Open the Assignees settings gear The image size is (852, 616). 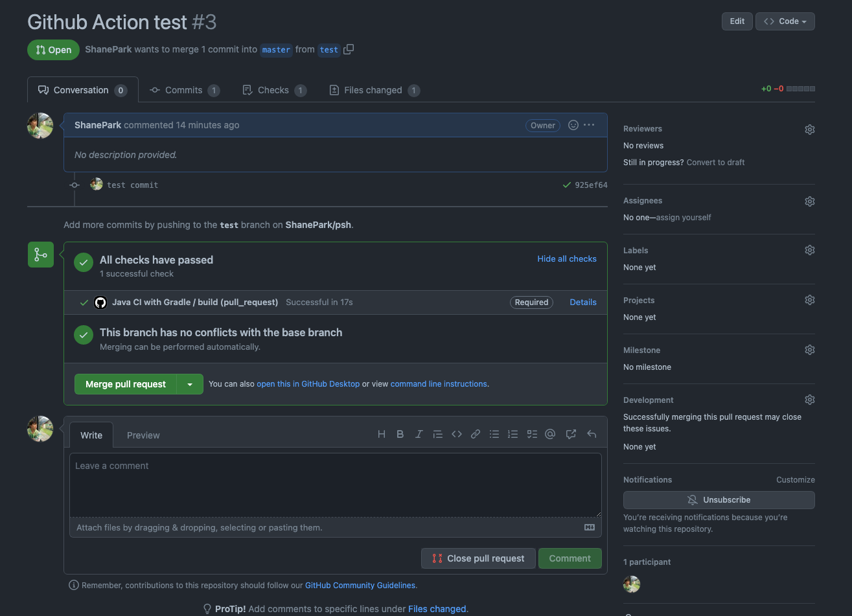pos(809,201)
